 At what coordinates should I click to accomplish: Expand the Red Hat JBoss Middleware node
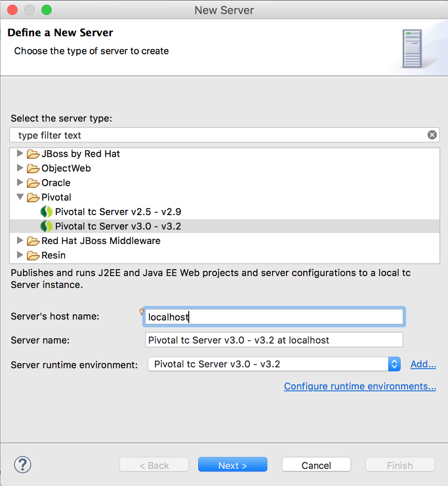[20, 240]
